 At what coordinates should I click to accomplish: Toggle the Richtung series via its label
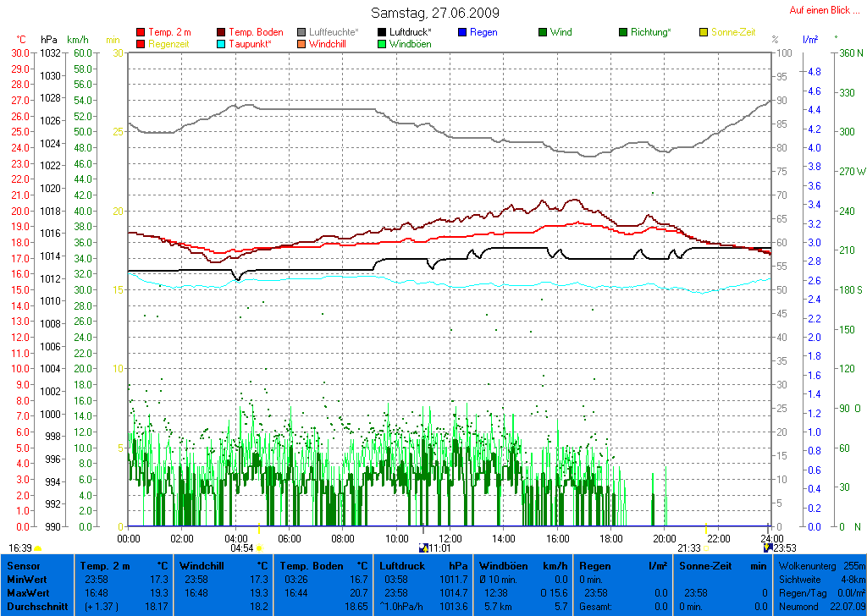(650, 33)
